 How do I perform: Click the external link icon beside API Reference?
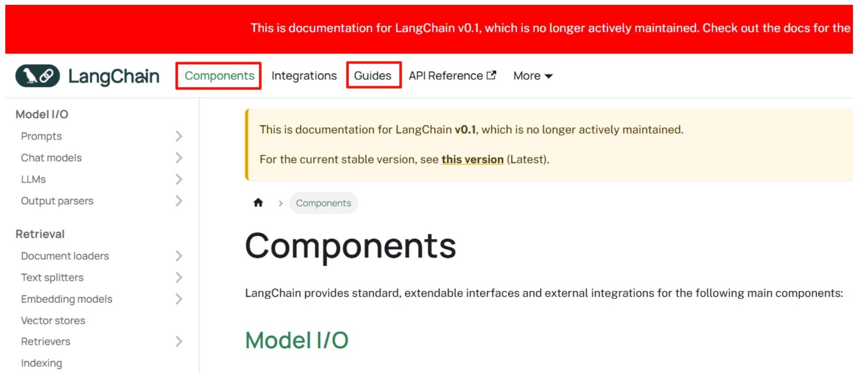click(491, 75)
